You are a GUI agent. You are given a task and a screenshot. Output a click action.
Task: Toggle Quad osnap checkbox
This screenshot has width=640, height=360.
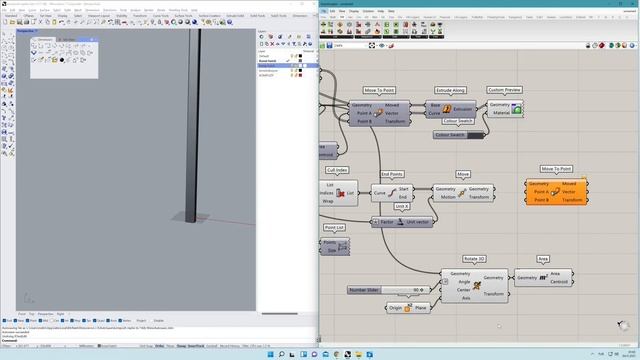coord(94,321)
